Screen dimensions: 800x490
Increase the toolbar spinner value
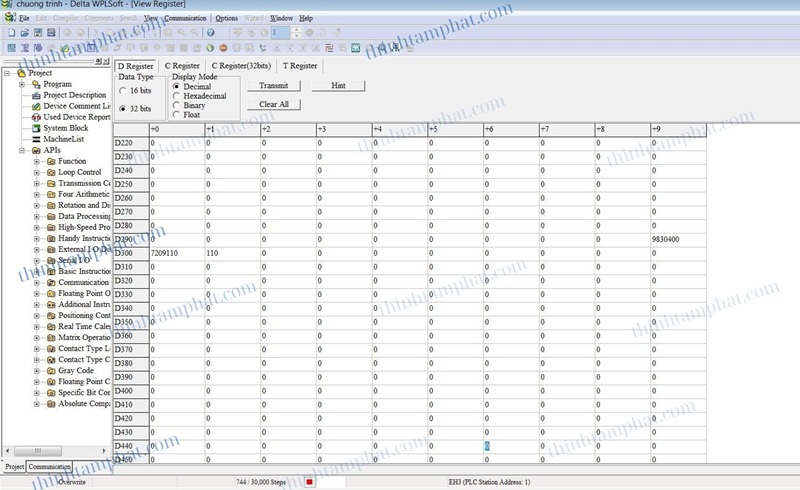click(x=295, y=30)
